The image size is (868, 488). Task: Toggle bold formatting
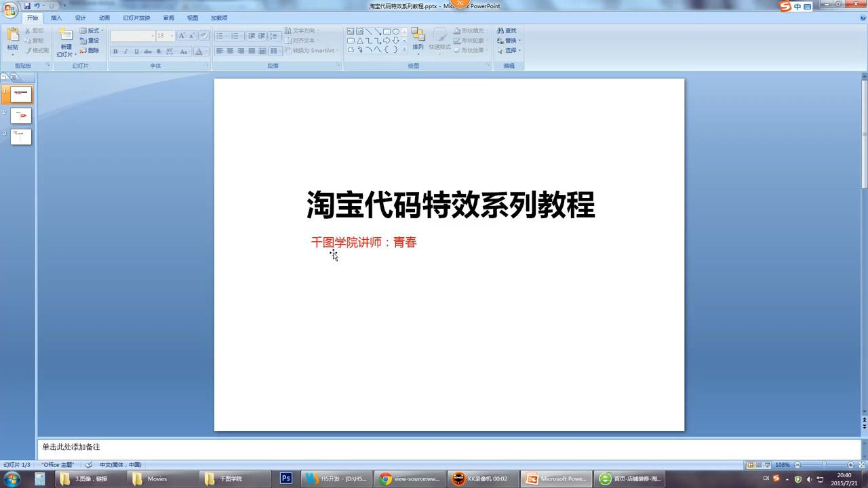(x=115, y=52)
